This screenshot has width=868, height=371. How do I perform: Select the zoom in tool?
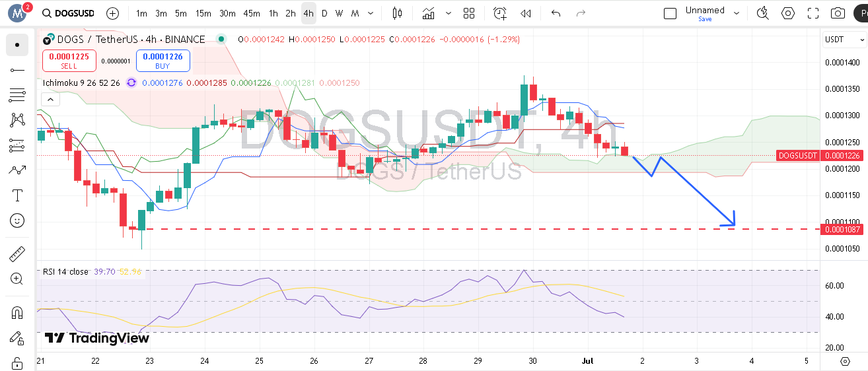tap(17, 279)
